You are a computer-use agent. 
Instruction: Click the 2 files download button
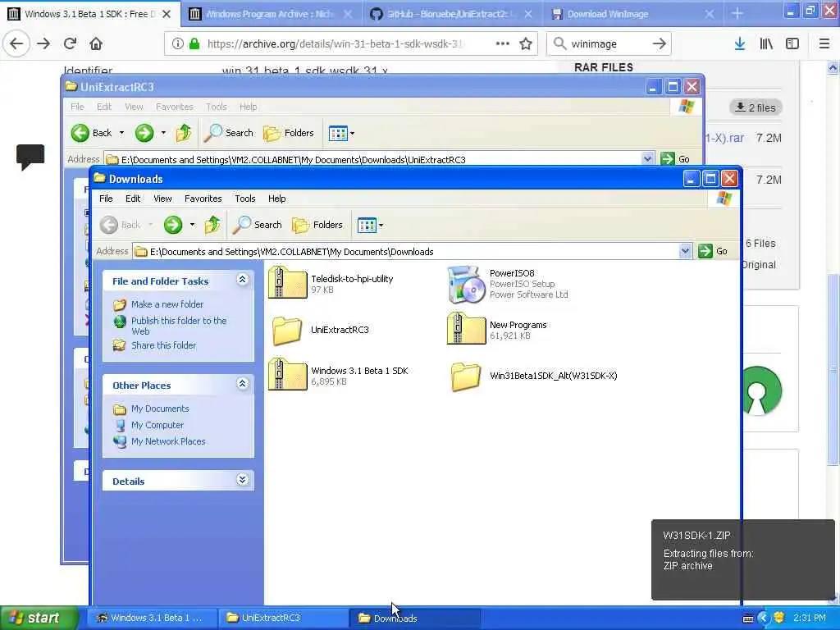point(756,107)
